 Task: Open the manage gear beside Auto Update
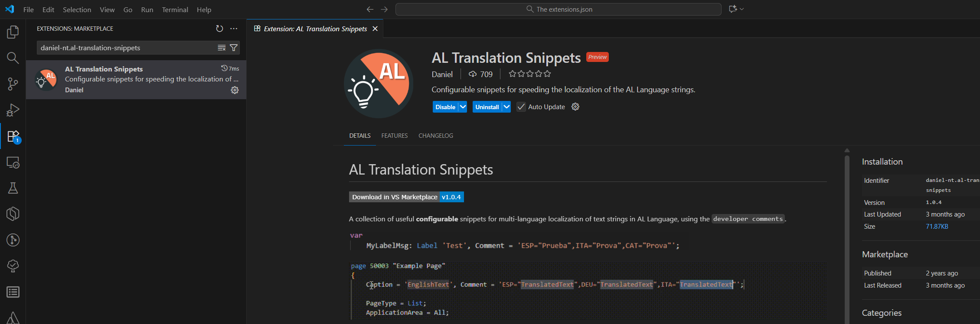pos(575,107)
